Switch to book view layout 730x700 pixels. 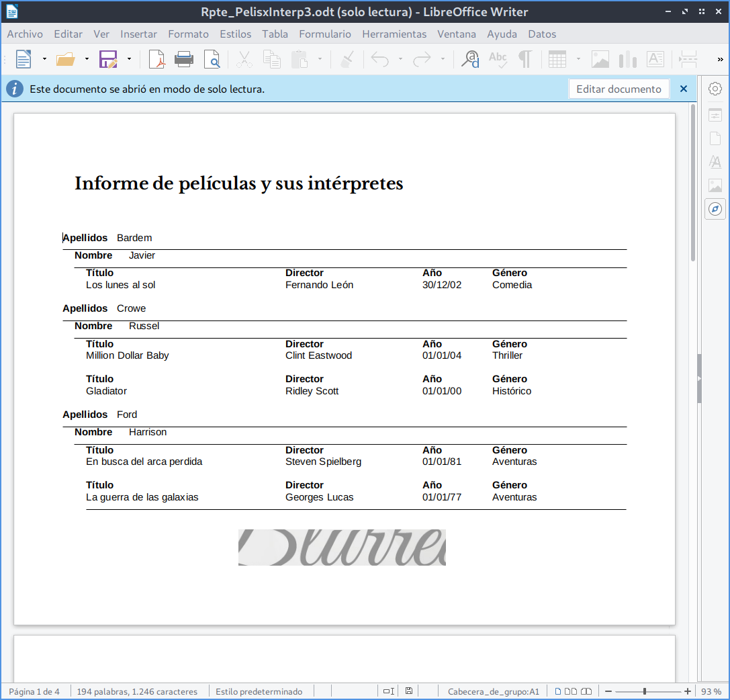click(586, 691)
